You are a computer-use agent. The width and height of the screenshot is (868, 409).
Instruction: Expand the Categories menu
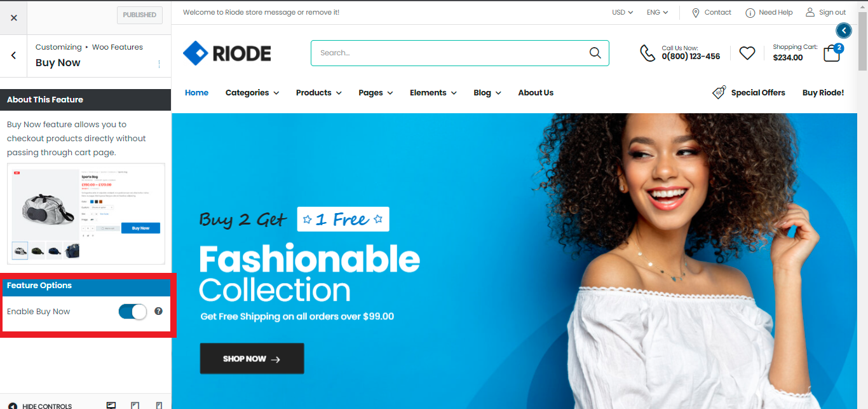coord(252,93)
